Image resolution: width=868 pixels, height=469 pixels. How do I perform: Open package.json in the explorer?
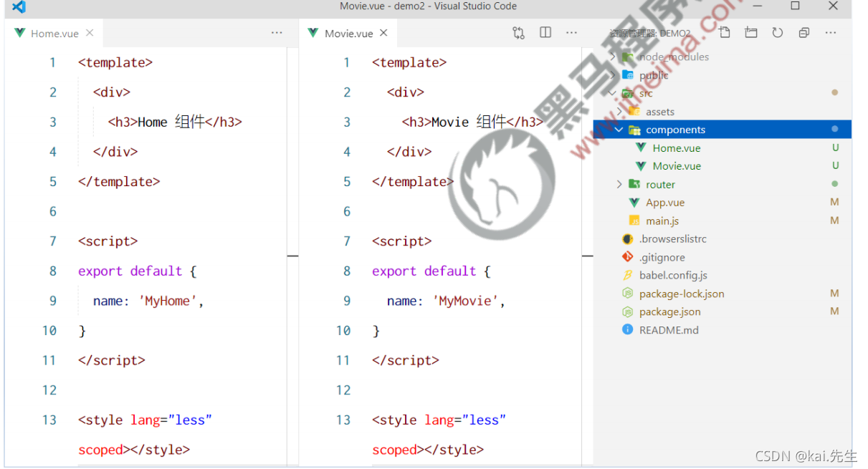(669, 311)
